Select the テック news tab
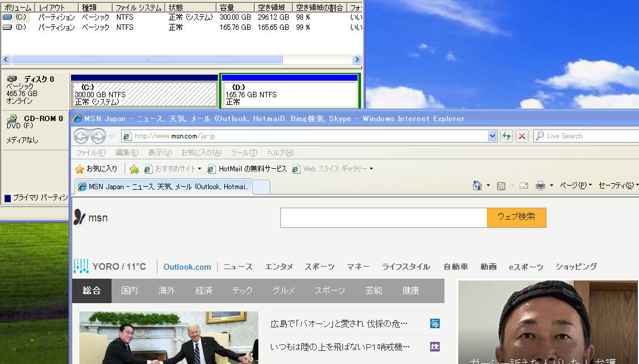The height and width of the screenshot is (364, 639). tap(242, 291)
